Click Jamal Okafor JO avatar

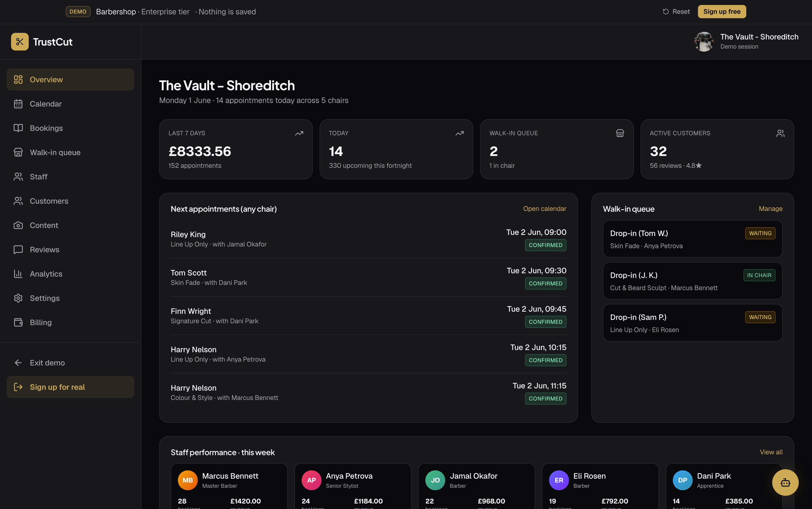tap(435, 480)
